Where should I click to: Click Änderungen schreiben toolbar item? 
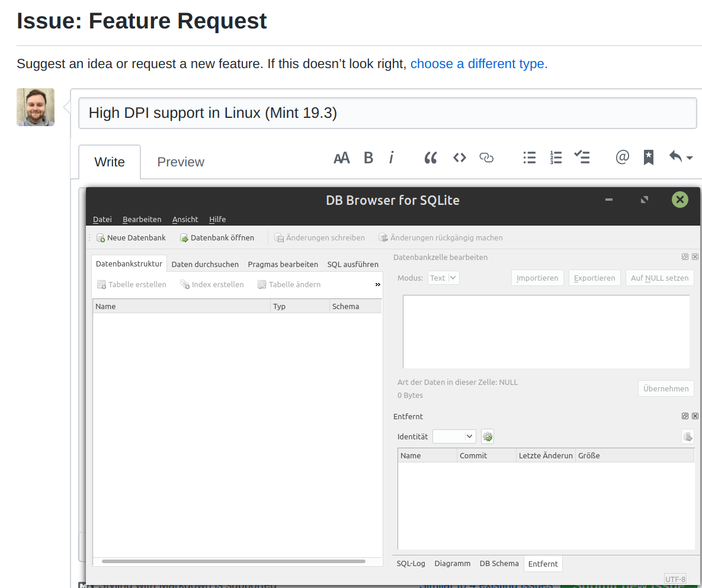[320, 237]
